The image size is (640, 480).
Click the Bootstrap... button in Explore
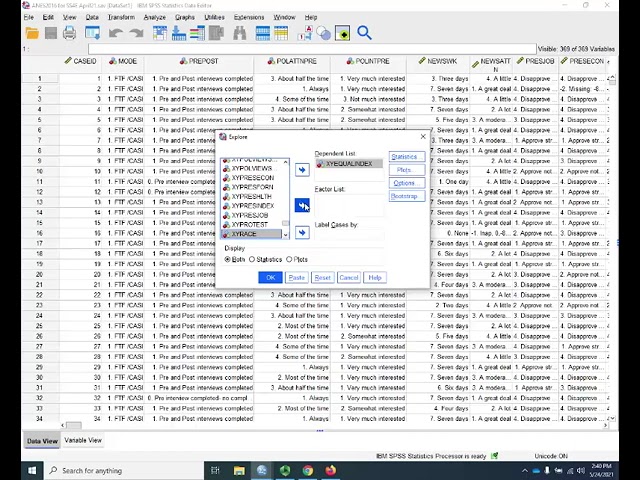(x=407, y=196)
